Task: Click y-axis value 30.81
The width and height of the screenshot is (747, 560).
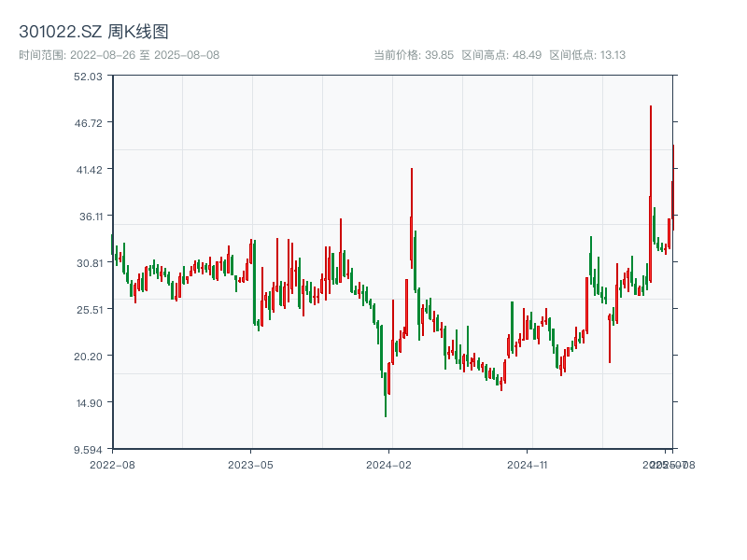Action: coord(90,263)
